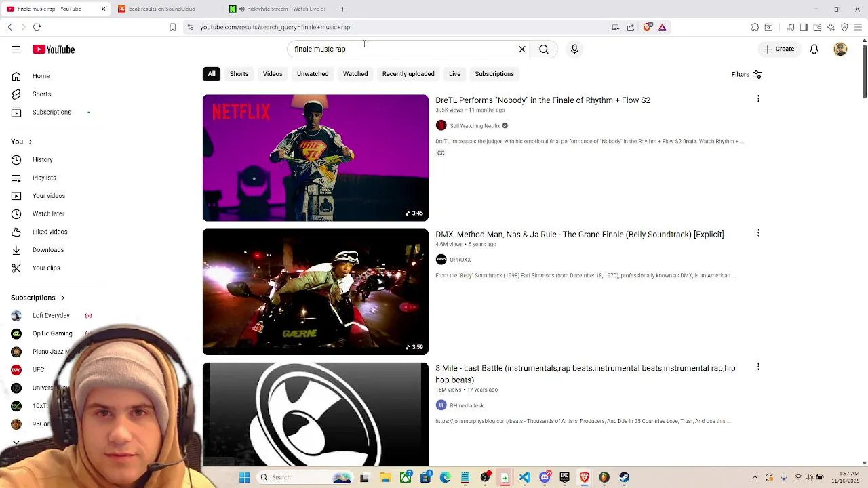
Task: Submit search with the magnifier button
Action: 544,49
